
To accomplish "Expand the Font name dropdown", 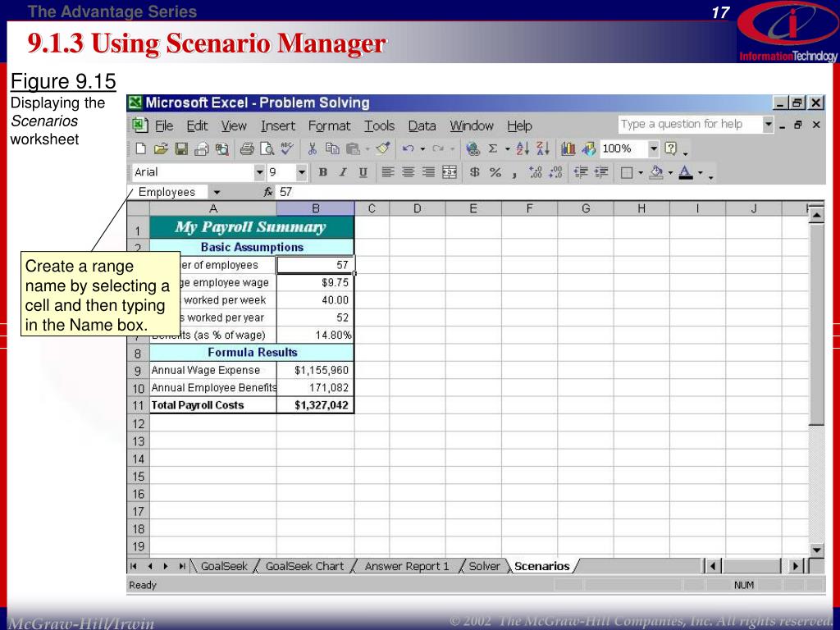I will [259, 172].
